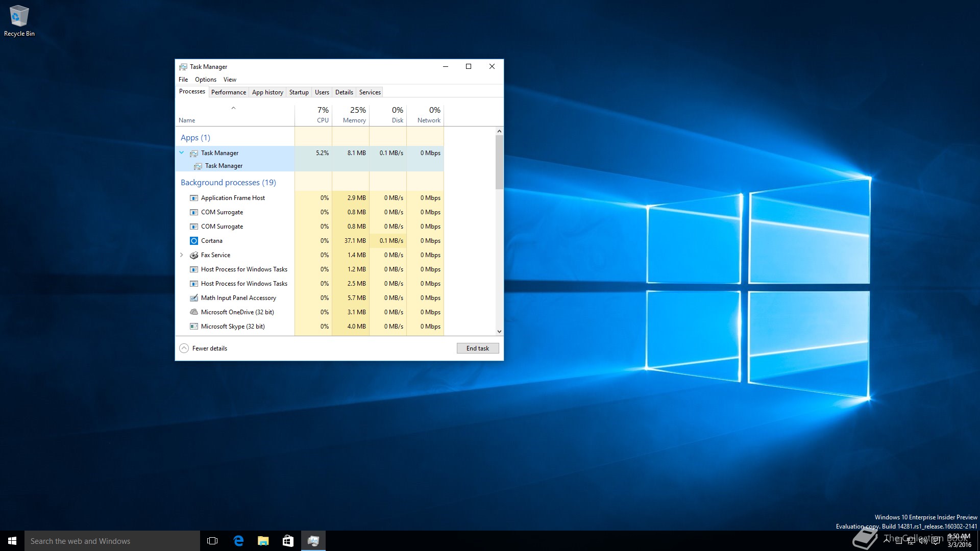Screen dimensions: 980x551
Task: Click the Background processes (19) header
Action: pos(228,183)
